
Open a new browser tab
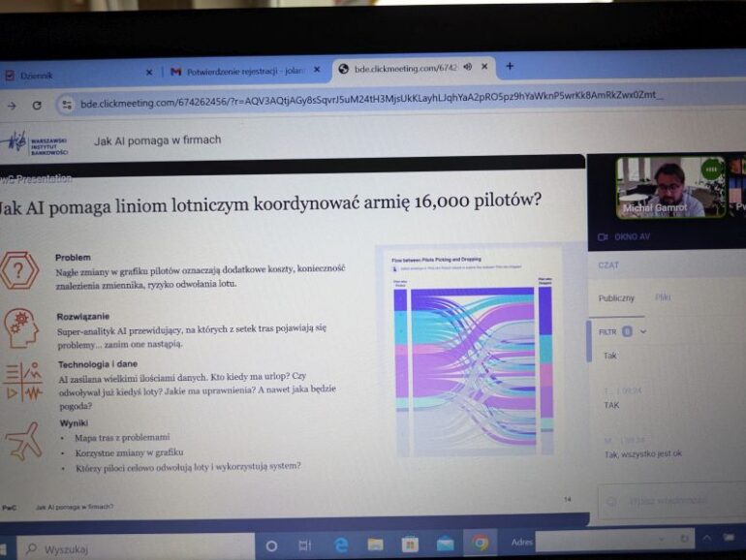(510, 66)
